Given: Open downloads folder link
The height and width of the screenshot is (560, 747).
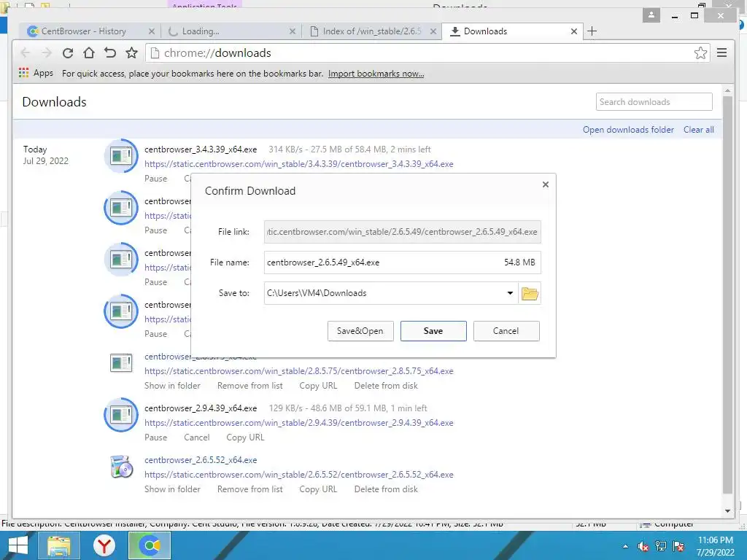Looking at the screenshot, I should coord(628,130).
